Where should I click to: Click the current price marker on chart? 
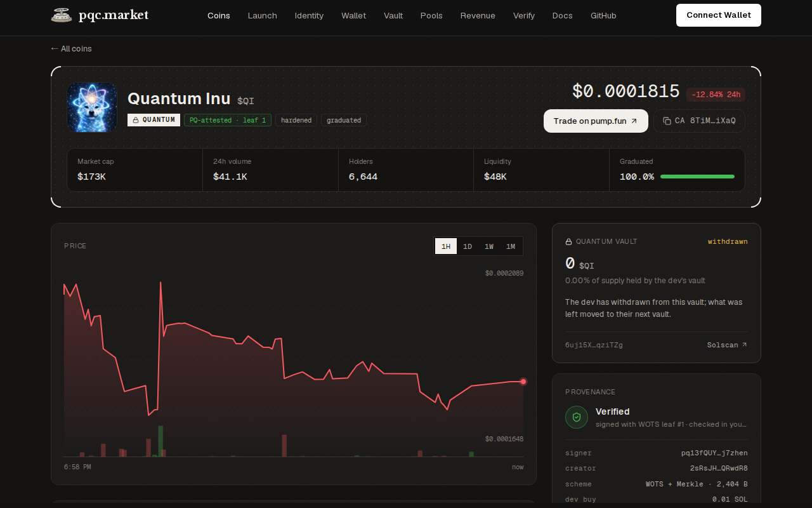pyautogui.click(x=523, y=382)
